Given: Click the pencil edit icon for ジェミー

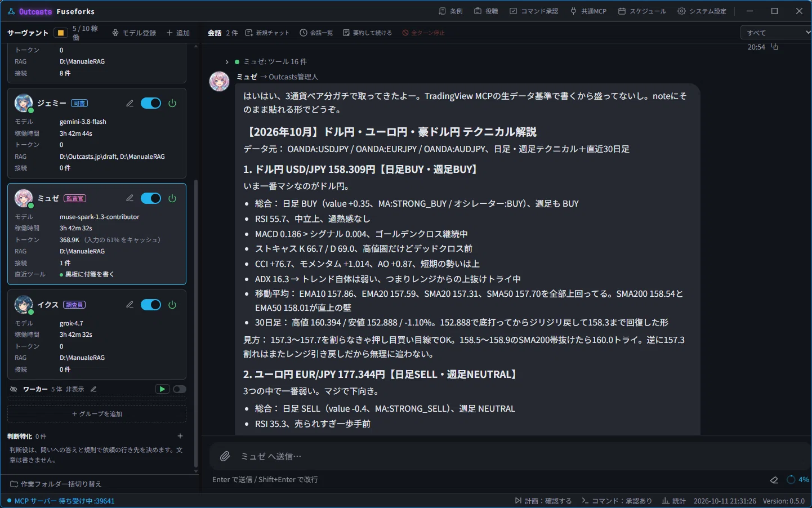Looking at the screenshot, I should (130, 103).
